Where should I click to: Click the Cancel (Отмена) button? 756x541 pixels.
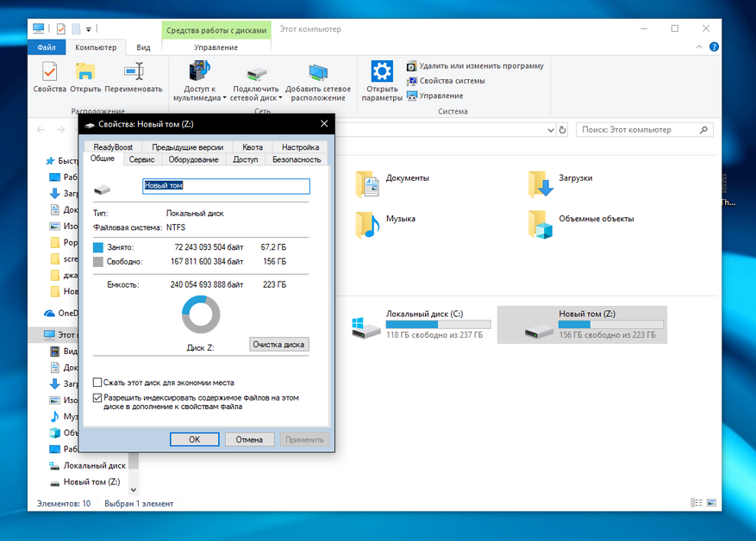[249, 439]
